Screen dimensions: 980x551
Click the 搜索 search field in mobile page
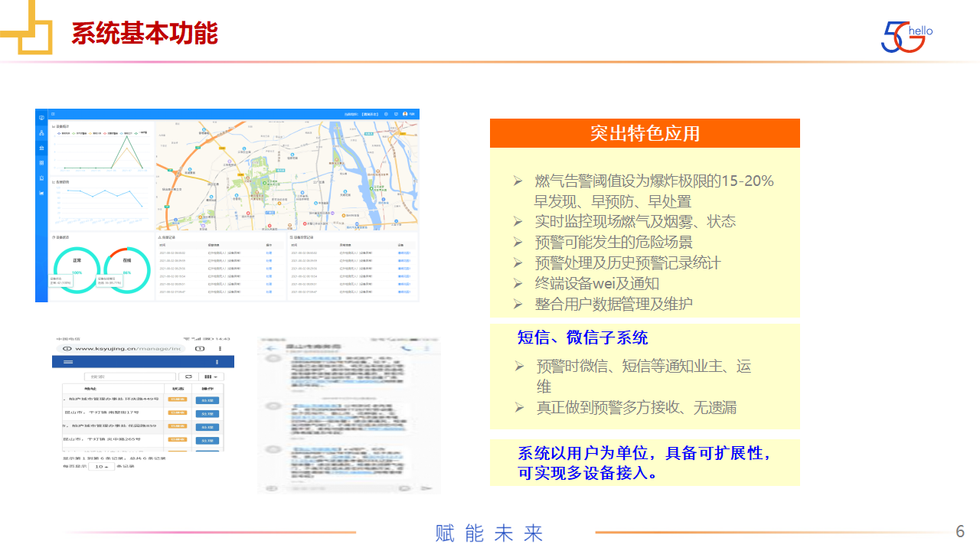[x=129, y=377]
